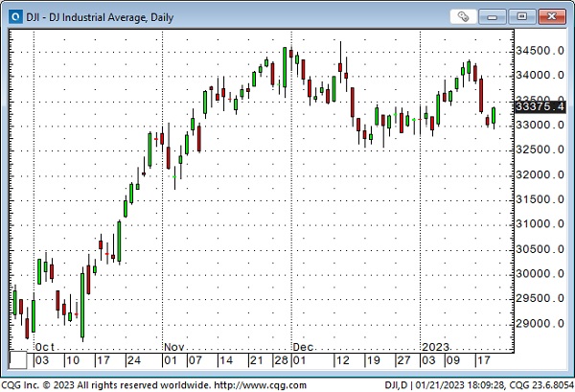
Task: Click the 07 date marker on time axis
Action: tap(195, 360)
